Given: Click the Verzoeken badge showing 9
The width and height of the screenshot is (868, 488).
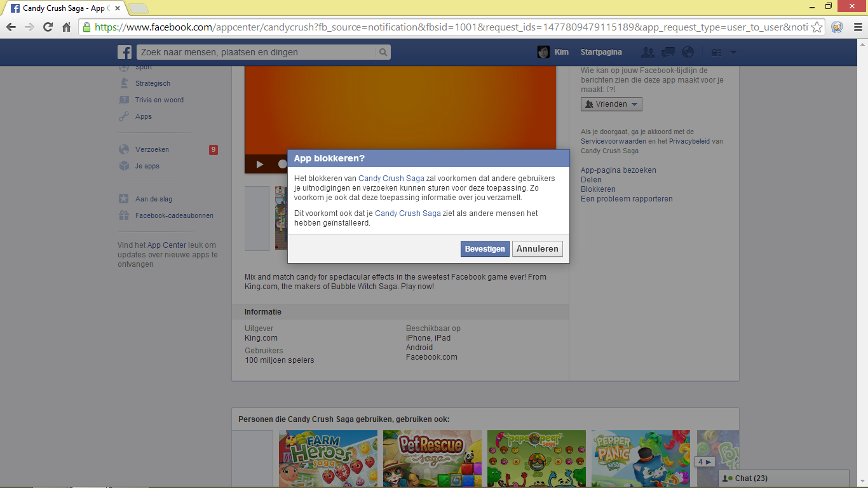Looking at the screenshot, I should [x=214, y=150].
